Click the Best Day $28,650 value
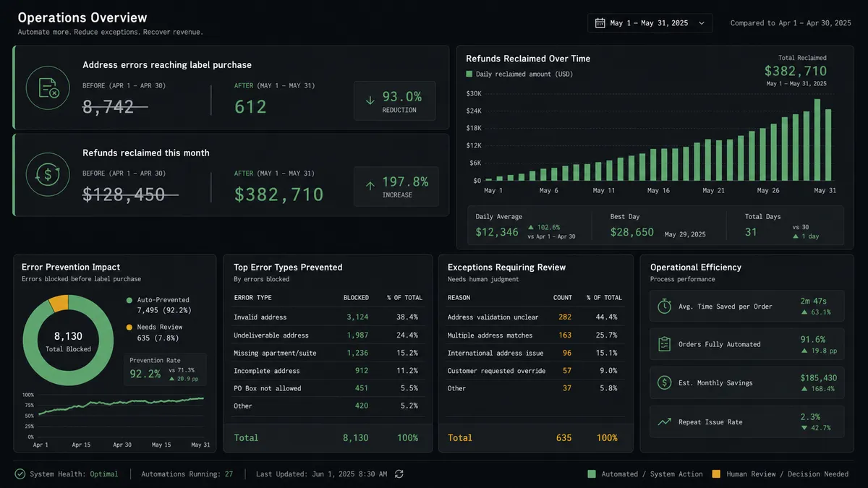This screenshot has height=488, width=868. pyautogui.click(x=631, y=232)
